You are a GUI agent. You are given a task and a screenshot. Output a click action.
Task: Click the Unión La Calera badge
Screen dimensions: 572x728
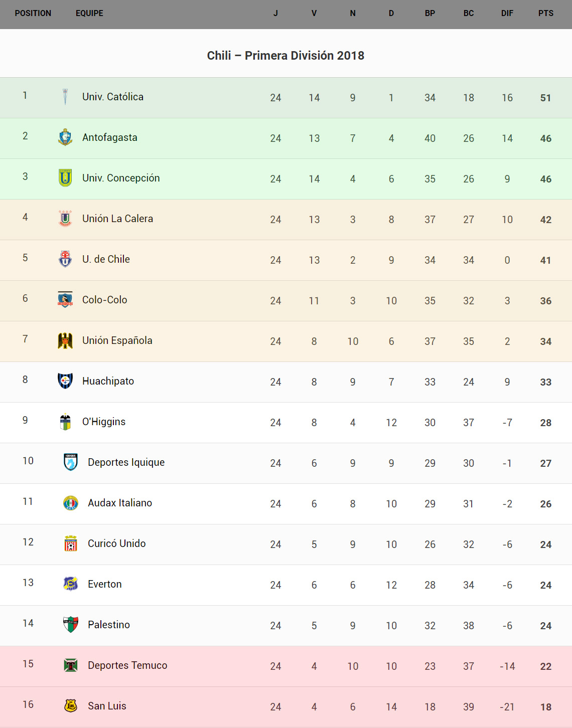pyautogui.click(x=65, y=219)
